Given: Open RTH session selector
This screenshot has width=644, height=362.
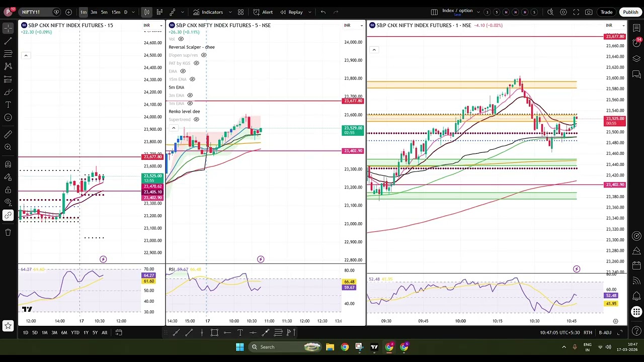Looking at the screenshot, I should (588, 332).
